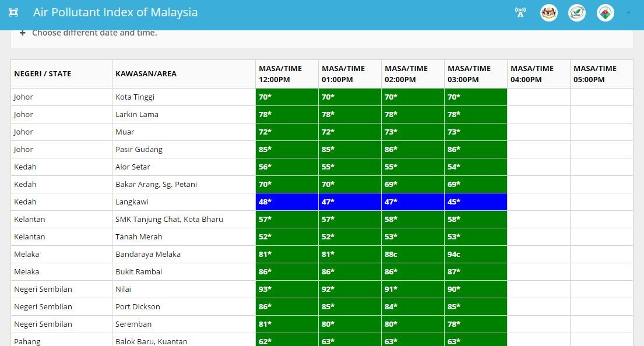Click the Bandaraya Melaka area cell
This screenshot has height=346, width=644.
pos(184,254)
